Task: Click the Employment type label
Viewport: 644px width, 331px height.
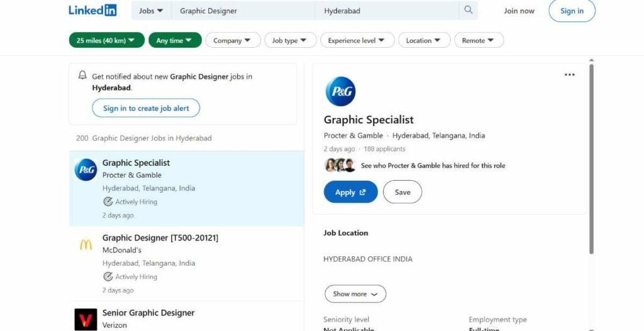Action: (497, 320)
